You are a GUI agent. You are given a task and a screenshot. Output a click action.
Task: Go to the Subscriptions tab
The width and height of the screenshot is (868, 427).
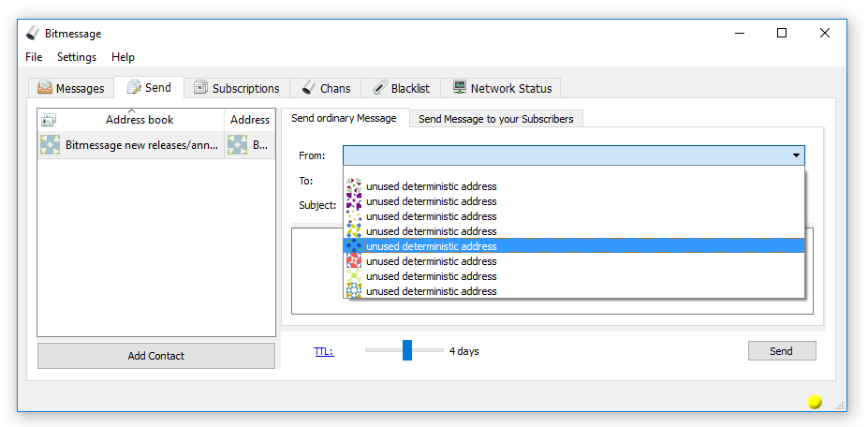pos(237,88)
